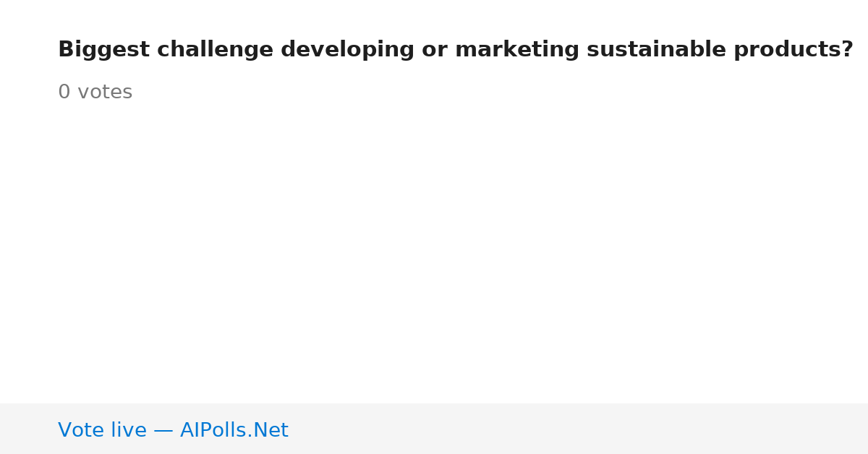Click the word 'Biggest' in the title
The image size is (868, 454).
pos(103,51)
